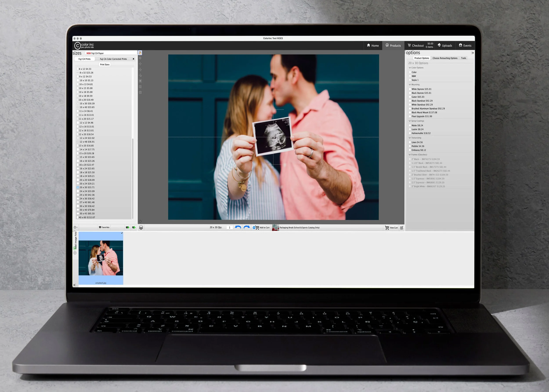Select the hand pan tool

tap(140, 53)
